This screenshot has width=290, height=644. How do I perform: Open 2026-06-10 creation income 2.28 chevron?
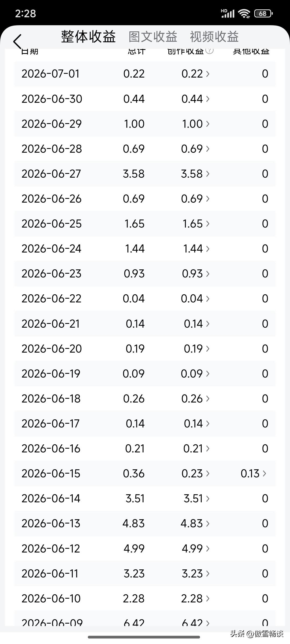pos(208,598)
